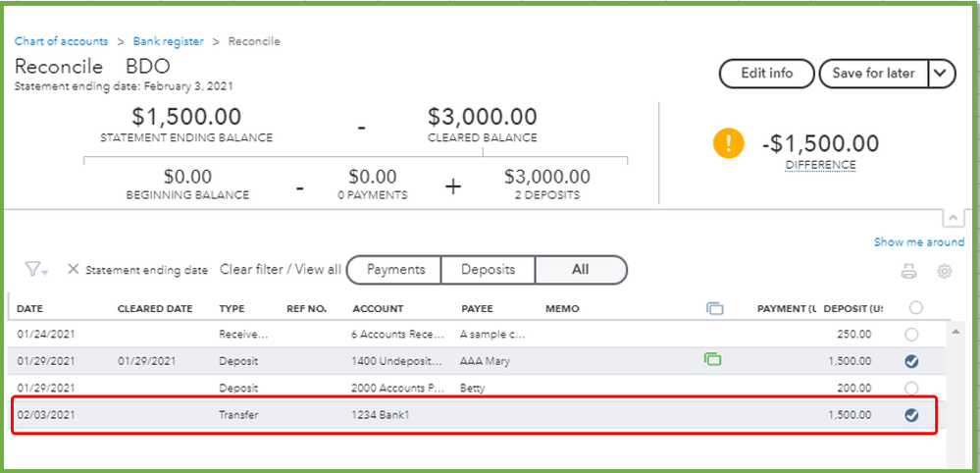This screenshot has width=980, height=473.
Task: Click the AAA Mary payee cell
Action: tap(485, 361)
